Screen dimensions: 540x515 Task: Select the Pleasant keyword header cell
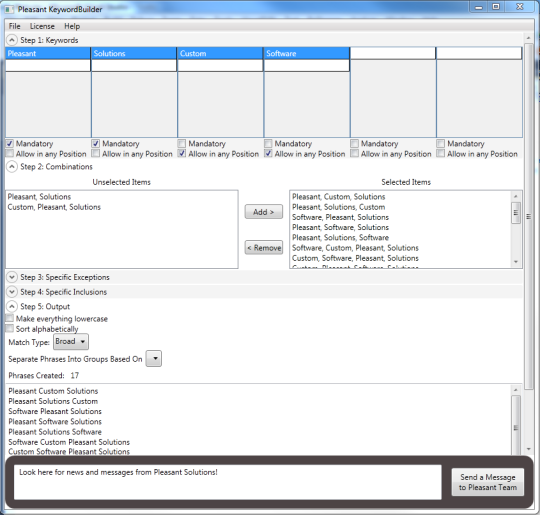48,53
